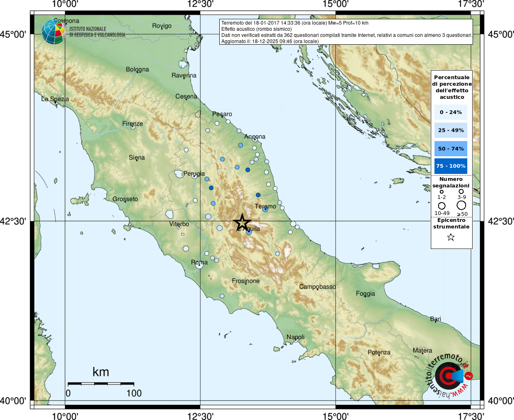Pick the 50 - 74% legend color
Screen dimensions: 514x420
[450, 148]
